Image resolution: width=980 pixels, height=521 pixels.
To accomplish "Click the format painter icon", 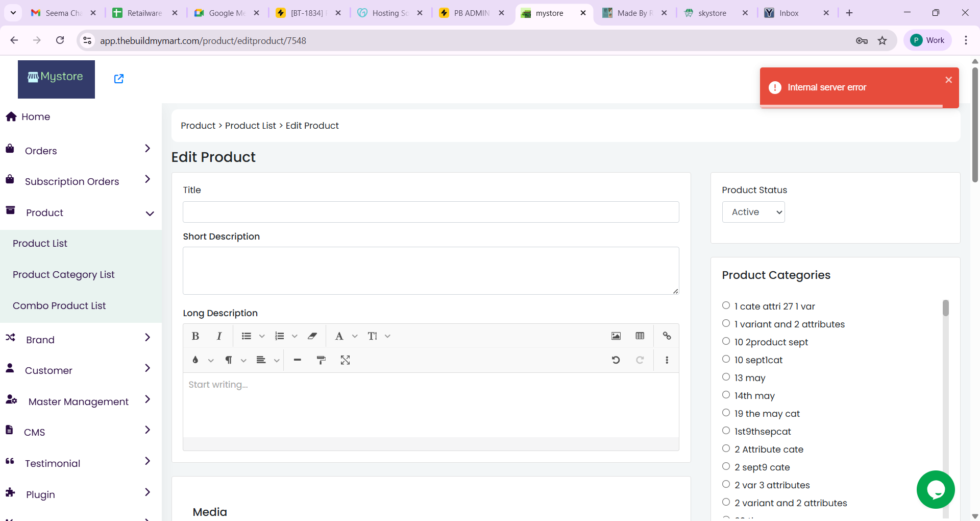I will click(x=321, y=360).
